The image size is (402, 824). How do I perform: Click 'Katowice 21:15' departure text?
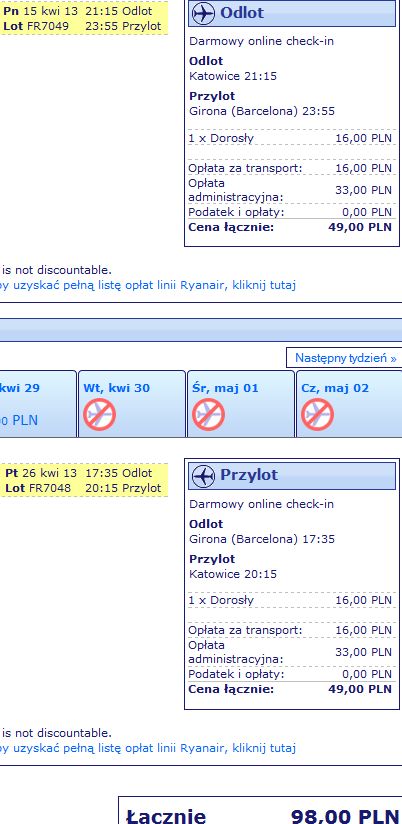point(233,76)
